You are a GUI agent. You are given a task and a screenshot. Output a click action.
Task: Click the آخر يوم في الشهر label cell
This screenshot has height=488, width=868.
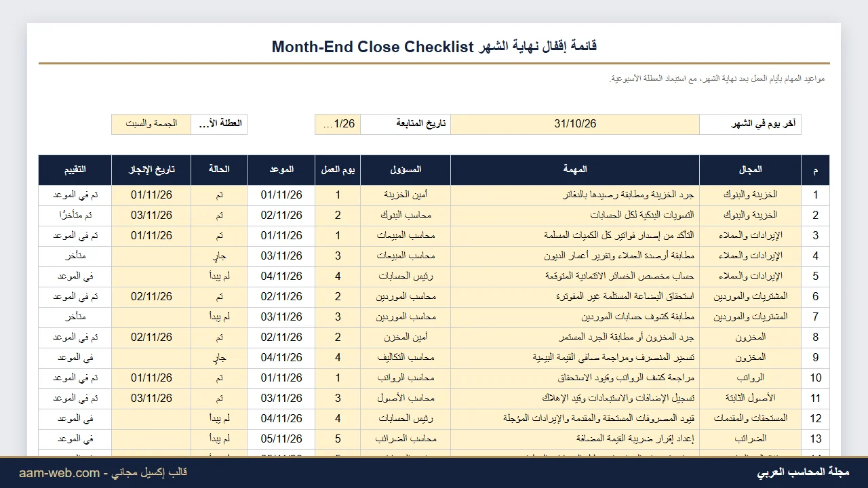(750, 124)
